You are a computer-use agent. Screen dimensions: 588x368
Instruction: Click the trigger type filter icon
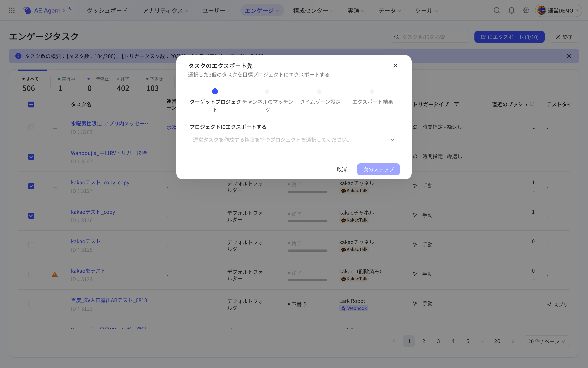456,104
